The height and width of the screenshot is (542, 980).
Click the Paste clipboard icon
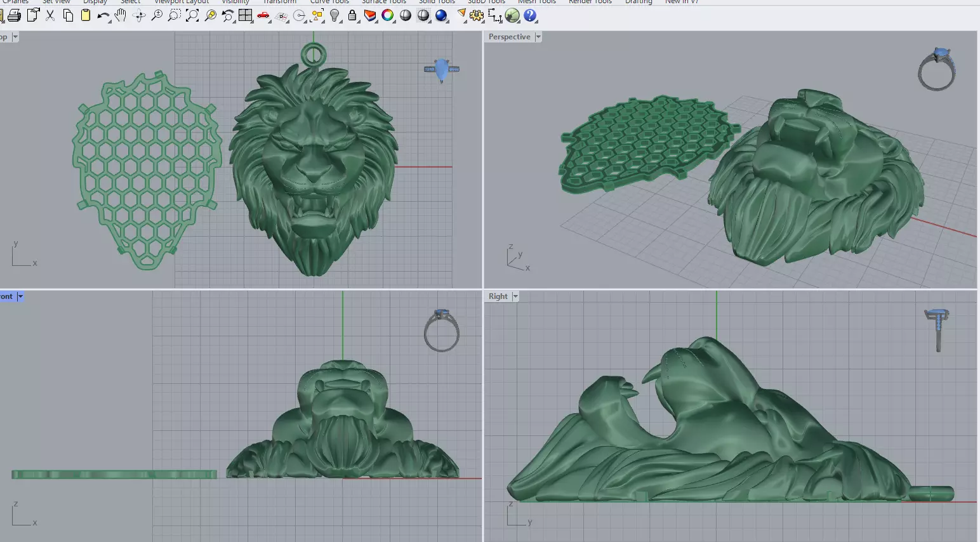pos(86,16)
